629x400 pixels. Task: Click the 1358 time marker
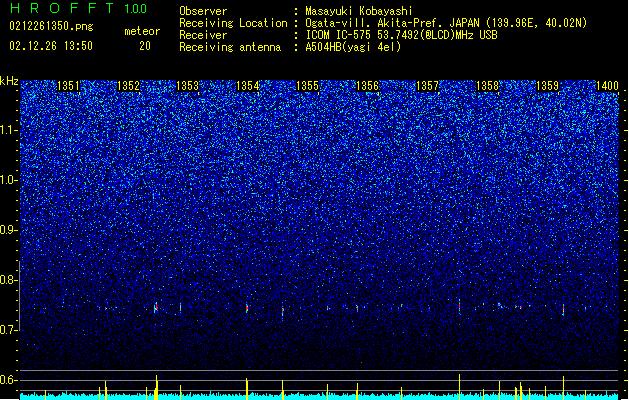[x=487, y=86]
